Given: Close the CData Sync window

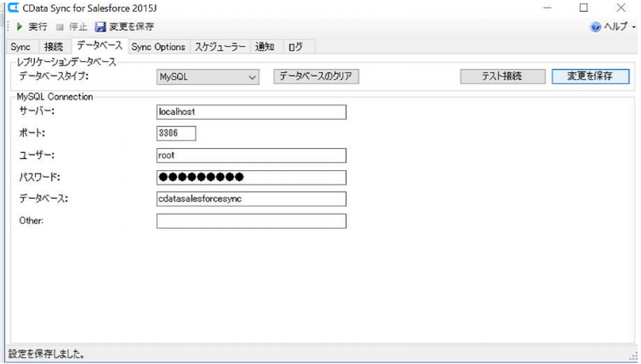Looking at the screenshot, I should click(x=621, y=8).
